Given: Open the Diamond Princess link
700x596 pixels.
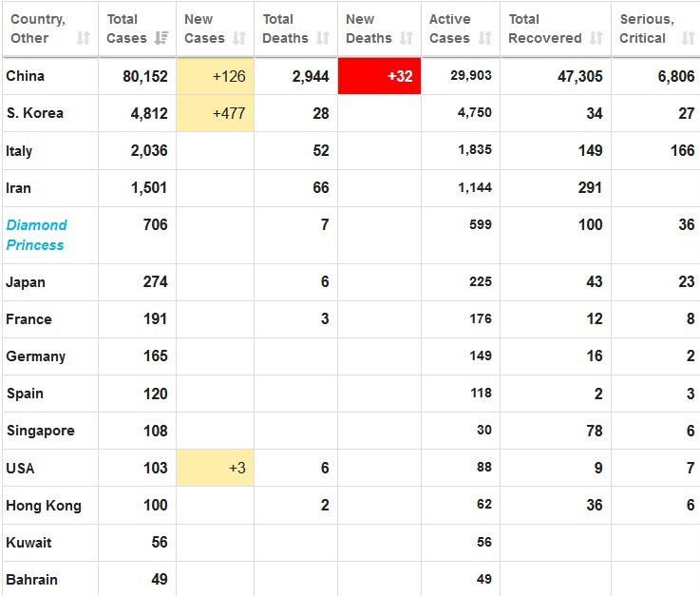Looking at the screenshot, I should click(x=36, y=235).
